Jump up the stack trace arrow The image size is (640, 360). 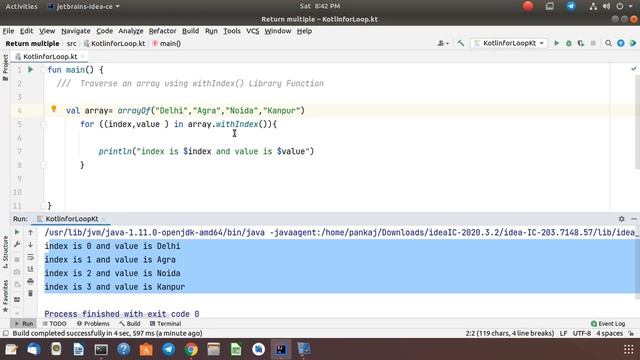[30, 232]
